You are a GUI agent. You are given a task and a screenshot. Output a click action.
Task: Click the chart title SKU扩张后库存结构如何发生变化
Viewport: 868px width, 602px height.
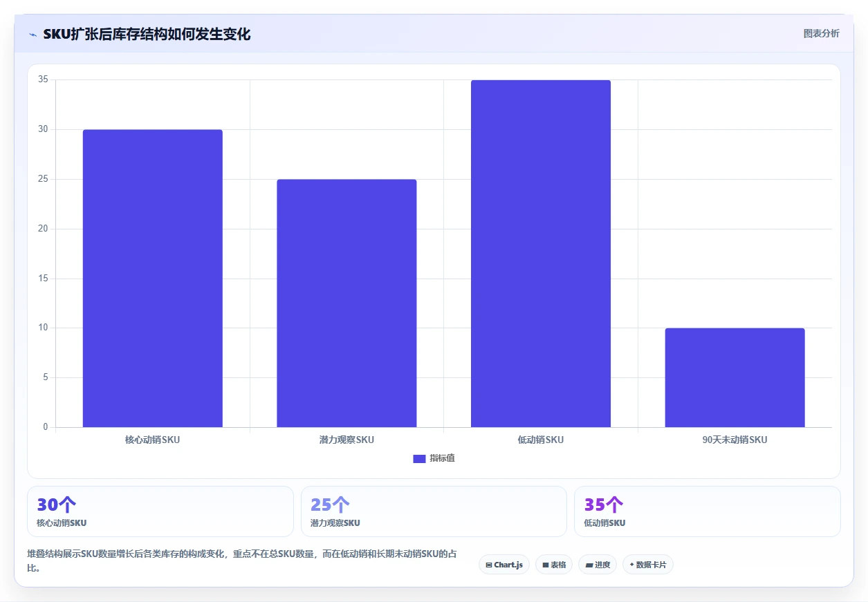point(147,34)
